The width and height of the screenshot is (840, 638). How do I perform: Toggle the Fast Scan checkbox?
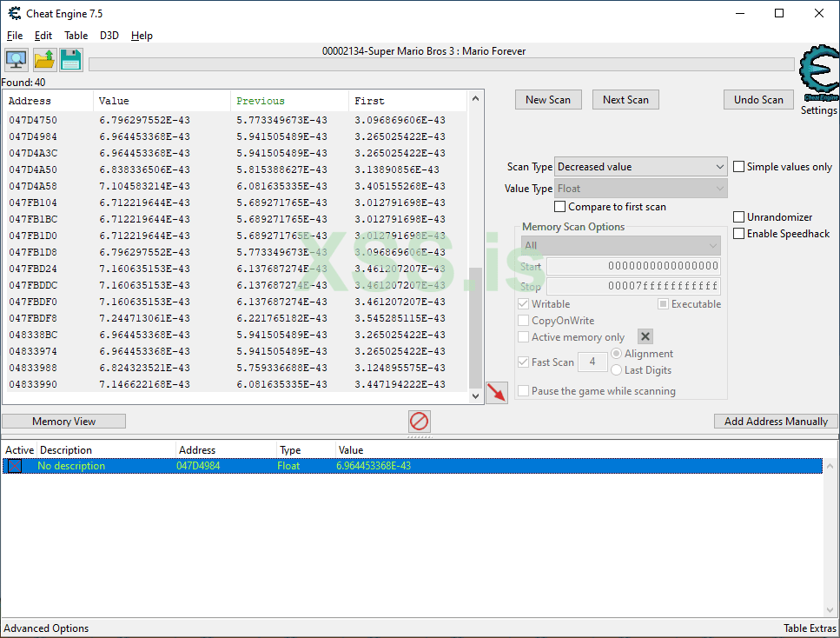coord(524,362)
